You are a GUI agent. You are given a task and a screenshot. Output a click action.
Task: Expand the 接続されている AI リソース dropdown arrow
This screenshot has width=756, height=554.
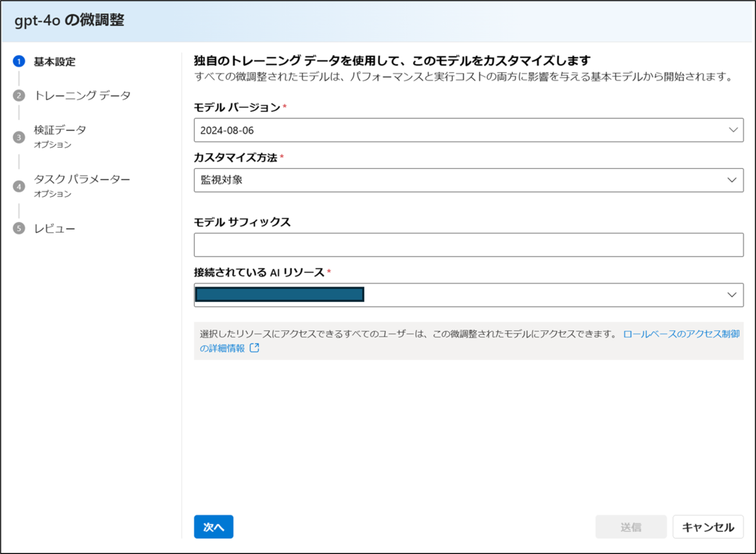click(732, 294)
